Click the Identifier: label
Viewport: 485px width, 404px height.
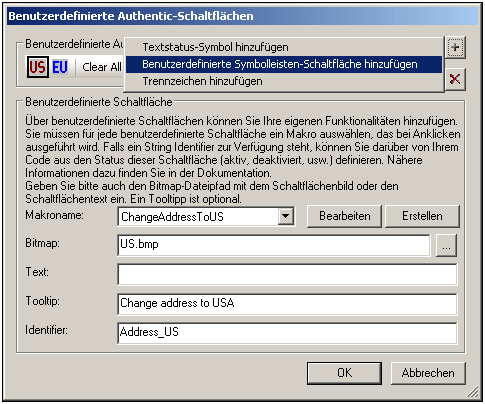47,330
